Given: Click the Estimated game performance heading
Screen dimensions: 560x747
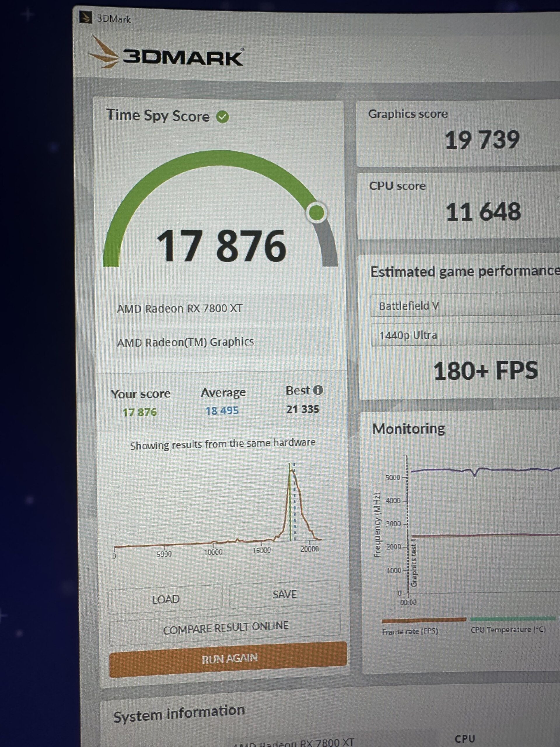Looking at the screenshot, I should coord(465,271).
